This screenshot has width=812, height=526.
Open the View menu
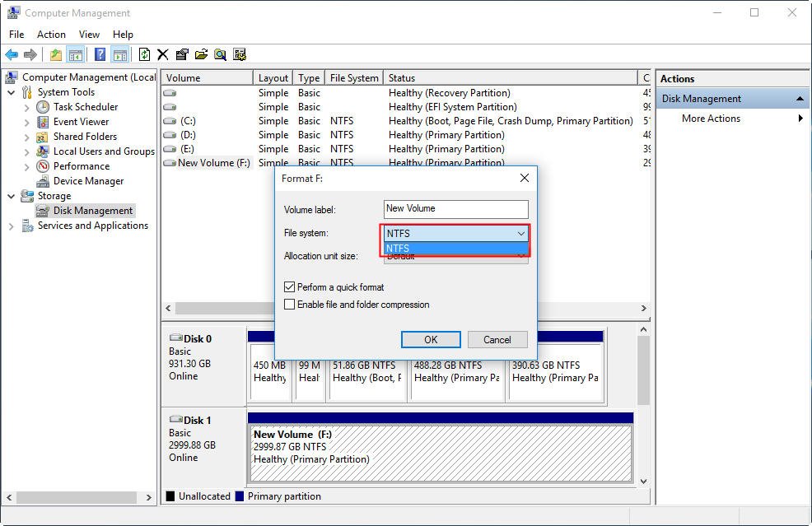(x=89, y=35)
